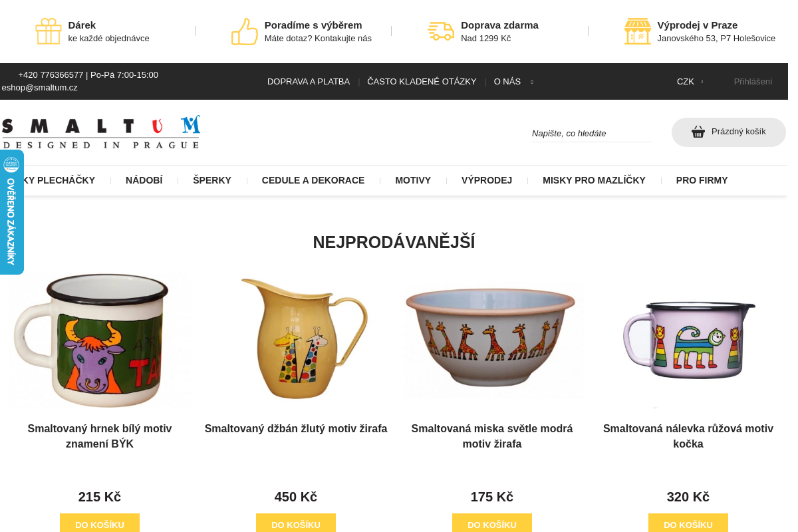This screenshot has height=532, width=798.
Task: Open the NÁDOBÍ menu category
Action: 144,180
